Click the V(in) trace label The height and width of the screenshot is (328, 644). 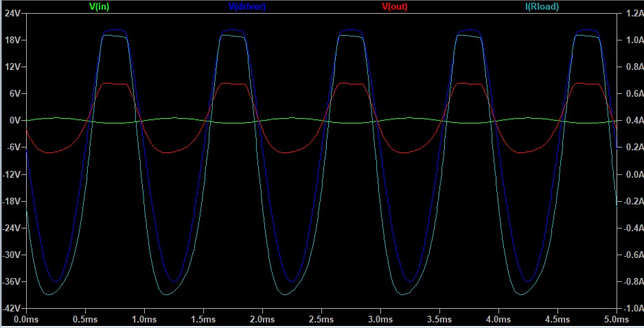tap(99, 7)
